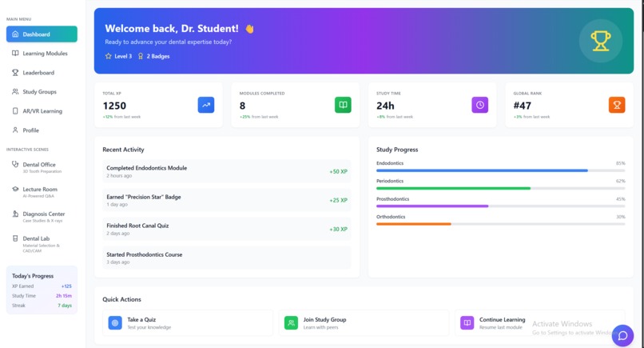This screenshot has height=348, width=644.
Task: Open the Dashboard menu item
Action: [x=42, y=34]
